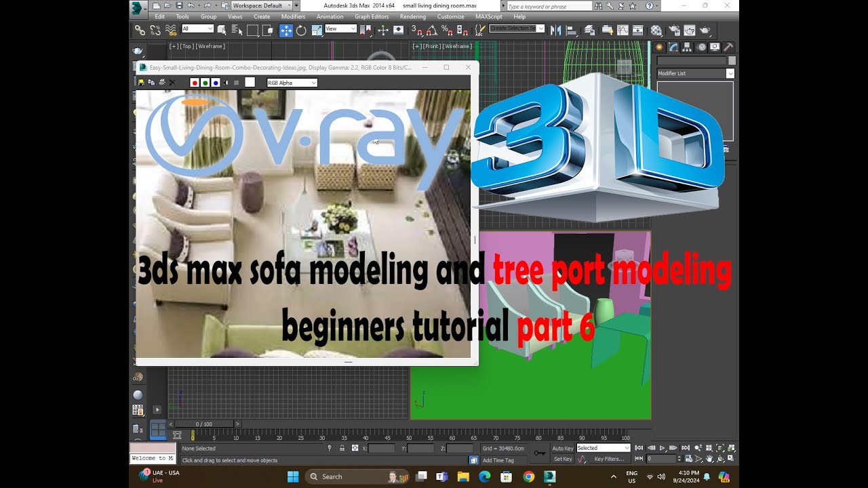Open Chrome from Windows taskbar
868x488 pixels.
(528, 476)
